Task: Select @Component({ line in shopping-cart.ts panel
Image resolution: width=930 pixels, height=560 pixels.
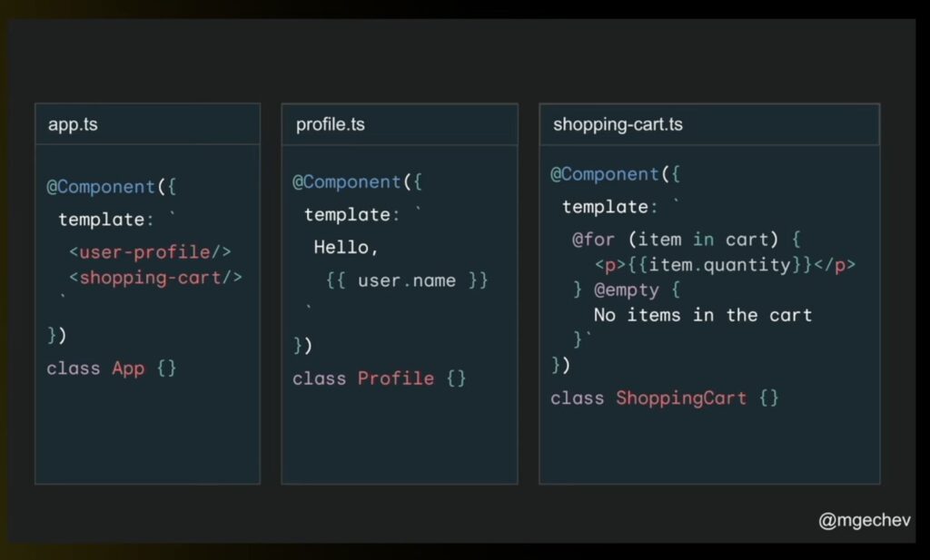Action: pos(615,174)
